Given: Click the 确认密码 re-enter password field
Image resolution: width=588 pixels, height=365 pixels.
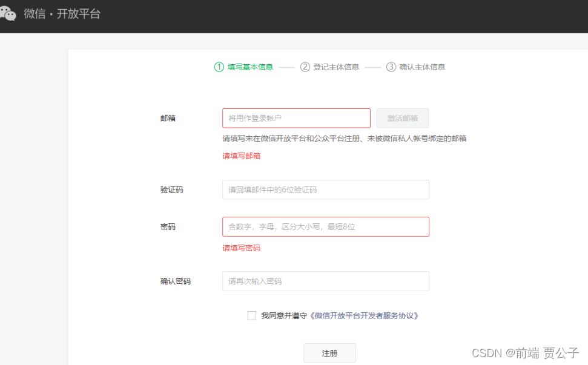Looking at the screenshot, I should coord(325,281).
